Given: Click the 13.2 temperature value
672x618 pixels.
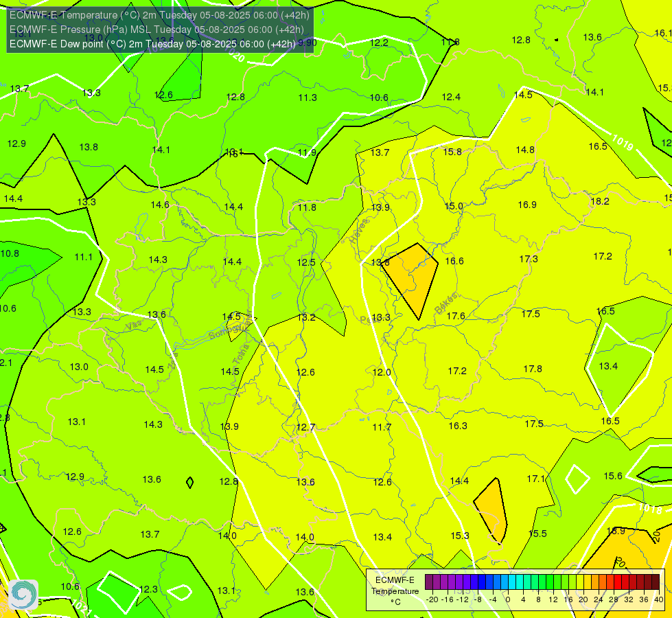Looking at the screenshot, I should pos(306,317).
